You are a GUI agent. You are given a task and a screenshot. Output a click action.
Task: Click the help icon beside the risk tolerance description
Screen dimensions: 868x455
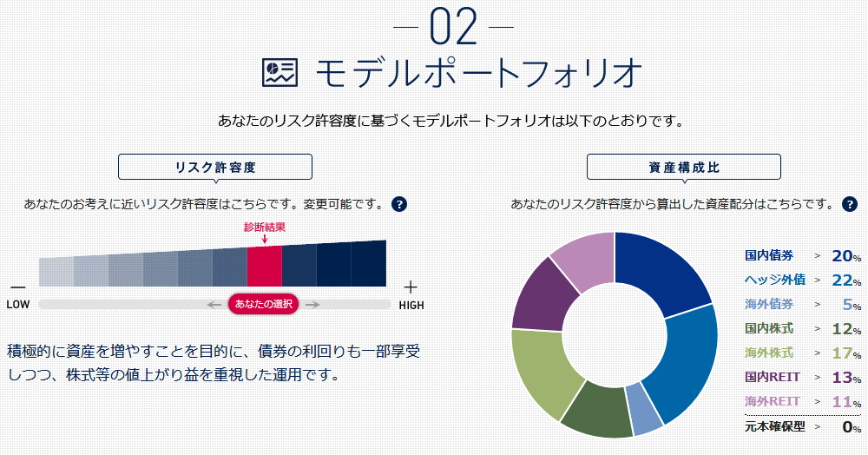tap(399, 204)
